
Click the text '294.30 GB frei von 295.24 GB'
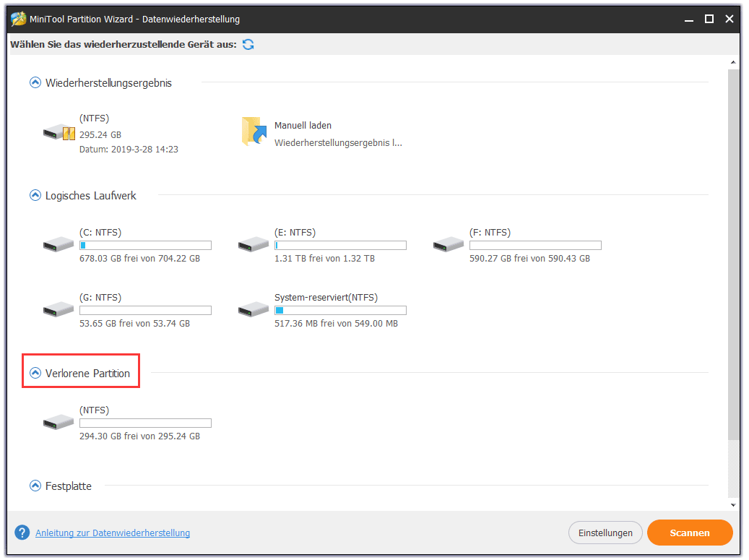139,436
